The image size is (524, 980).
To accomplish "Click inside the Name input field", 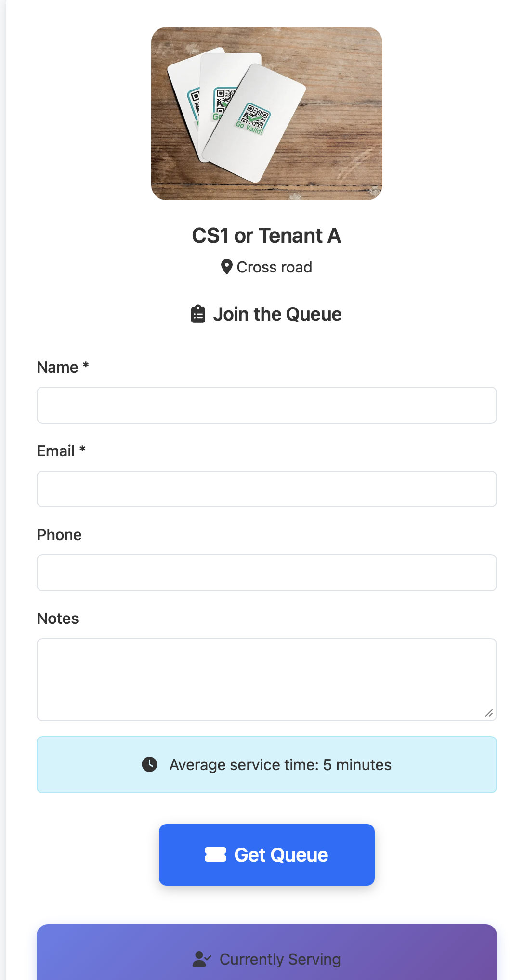I will (x=266, y=405).
